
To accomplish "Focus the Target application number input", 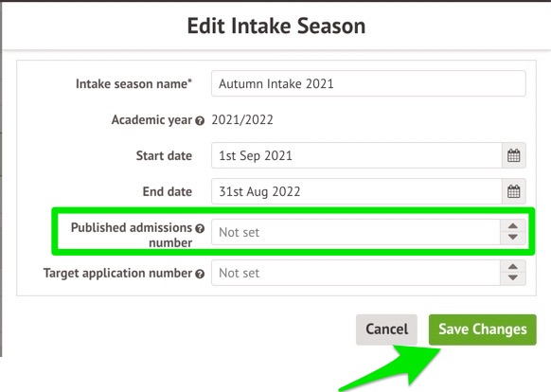I will click(x=356, y=273).
